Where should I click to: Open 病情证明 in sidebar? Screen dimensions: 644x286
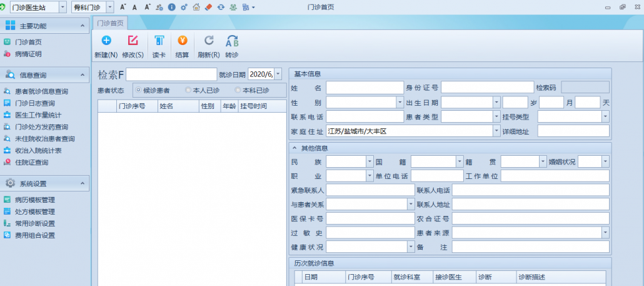click(x=28, y=54)
